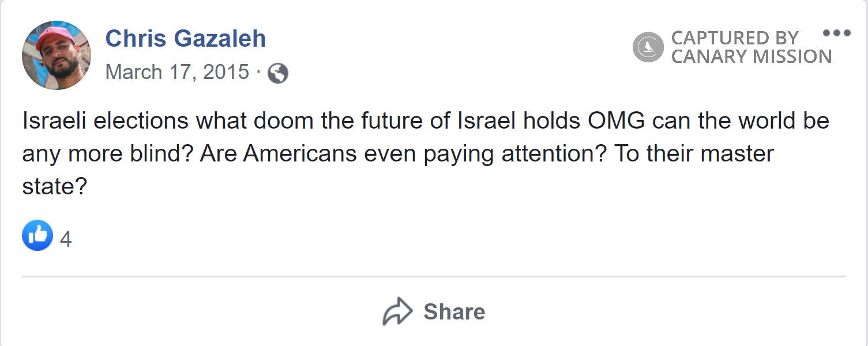Click the Facebook Like thumbs-up reaction icon
Image resolution: width=868 pixels, height=346 pixels.
pos(38,234)
